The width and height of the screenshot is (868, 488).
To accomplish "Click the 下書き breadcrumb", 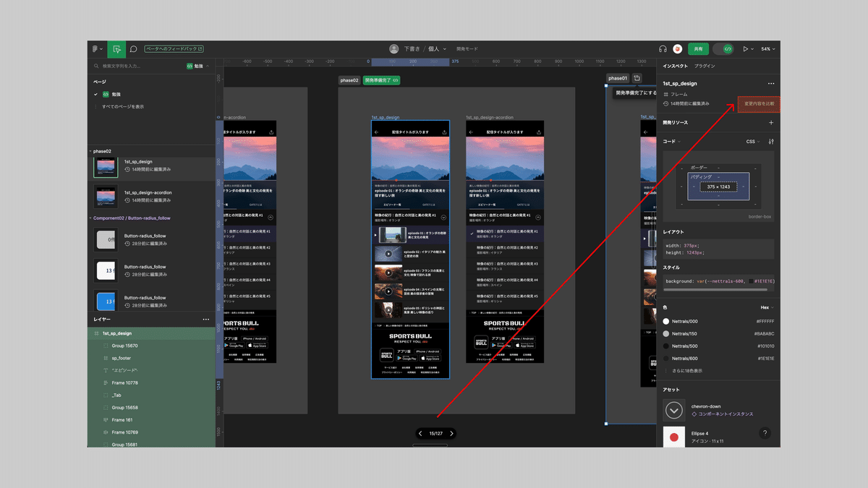I will click(413, 49).
